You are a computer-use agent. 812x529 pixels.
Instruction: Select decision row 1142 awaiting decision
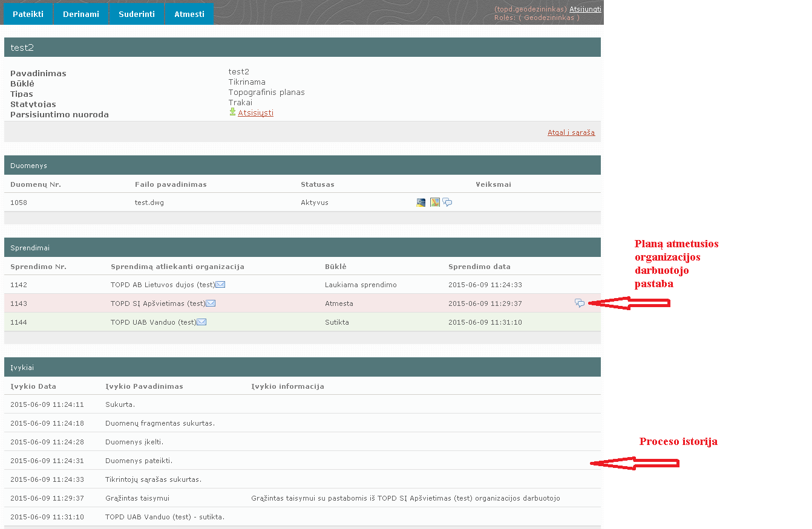point(303,285)
